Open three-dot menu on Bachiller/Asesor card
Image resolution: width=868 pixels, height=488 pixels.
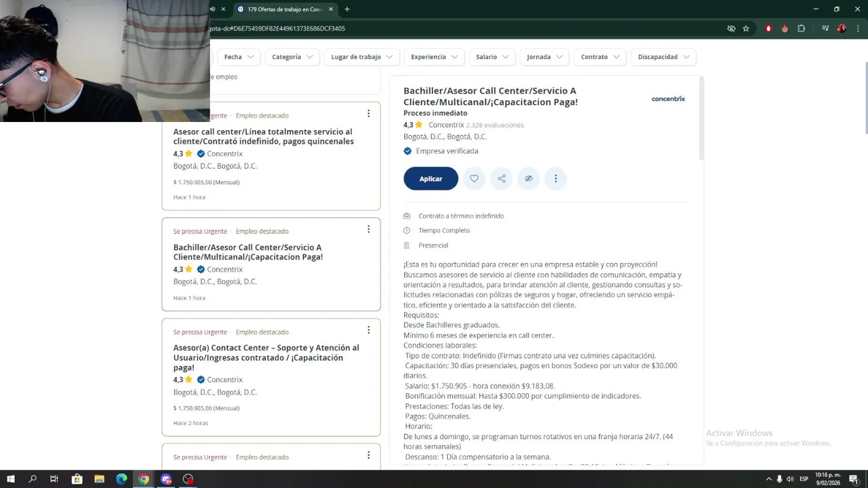click(368, 229)
